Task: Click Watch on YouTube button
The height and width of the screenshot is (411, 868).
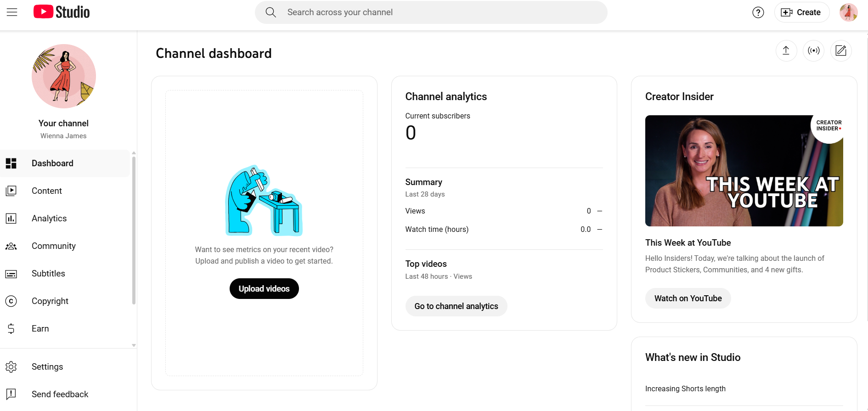Action: coord(688,298)
